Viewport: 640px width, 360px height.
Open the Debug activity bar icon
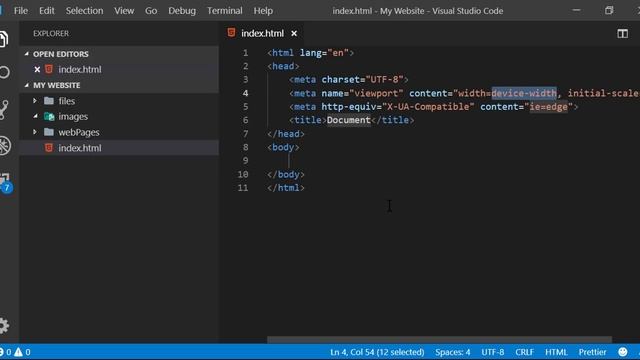[x=5, y=146]
